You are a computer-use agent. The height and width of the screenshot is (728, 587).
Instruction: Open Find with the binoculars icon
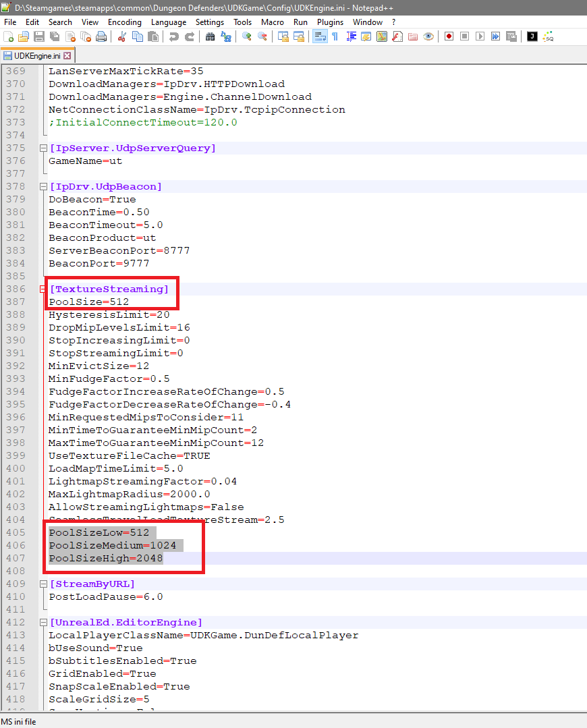[x=210, y=36]
